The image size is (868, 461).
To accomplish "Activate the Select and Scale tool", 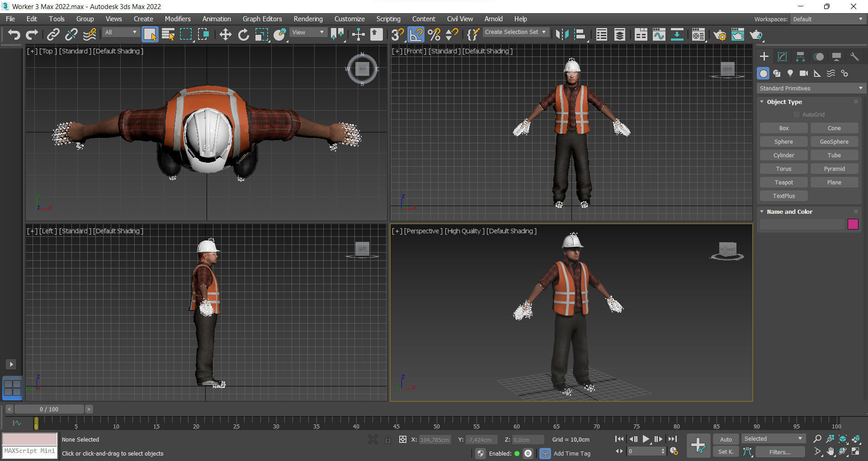I will coord(261,35).
